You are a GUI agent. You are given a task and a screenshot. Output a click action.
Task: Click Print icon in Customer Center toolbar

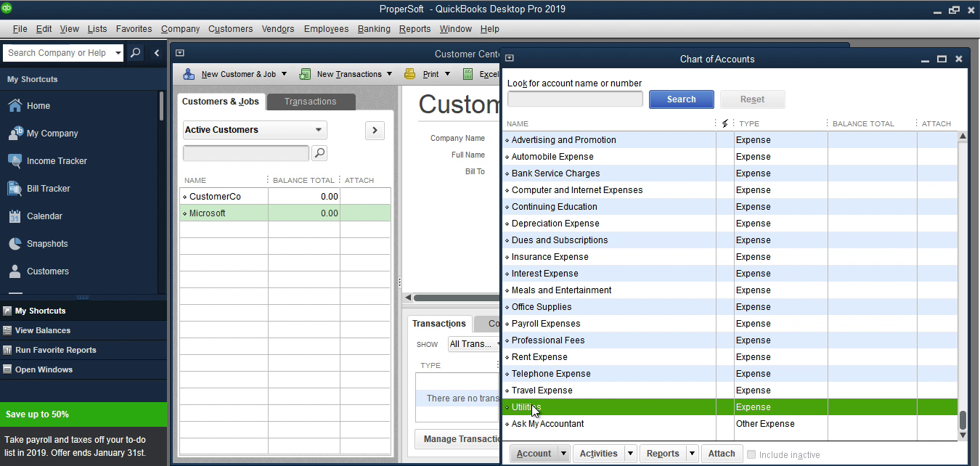pyautogui.click(x=410, y=74)
